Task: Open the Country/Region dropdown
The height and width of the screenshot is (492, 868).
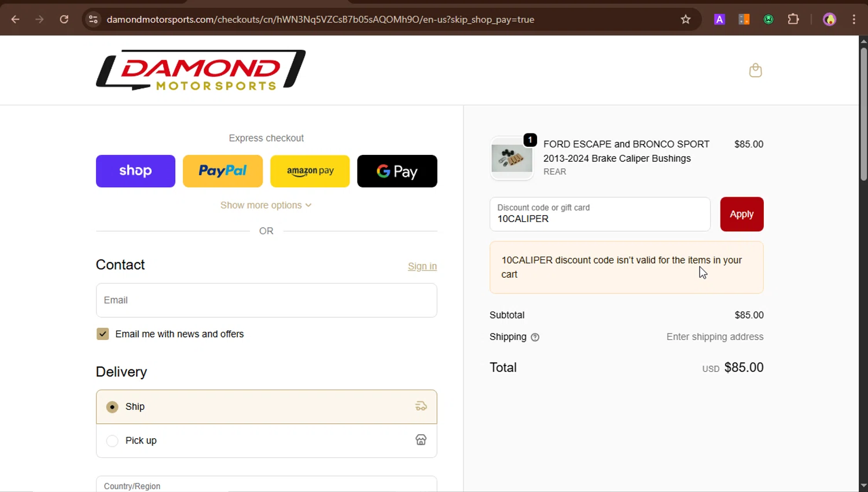Action: click(x=266, y=484)
